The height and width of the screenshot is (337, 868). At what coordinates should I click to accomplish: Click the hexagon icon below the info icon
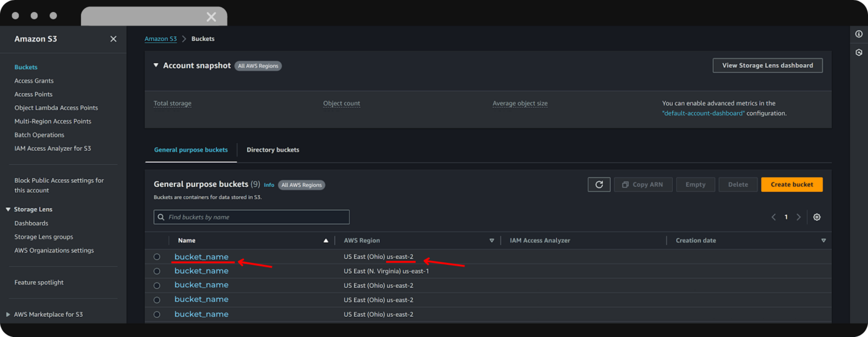pos(859,53)
